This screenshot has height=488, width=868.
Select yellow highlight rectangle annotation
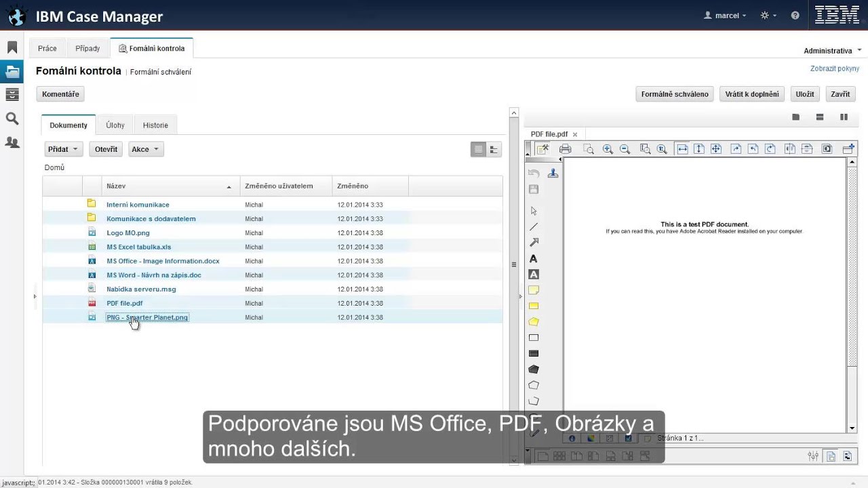(534, 306)
